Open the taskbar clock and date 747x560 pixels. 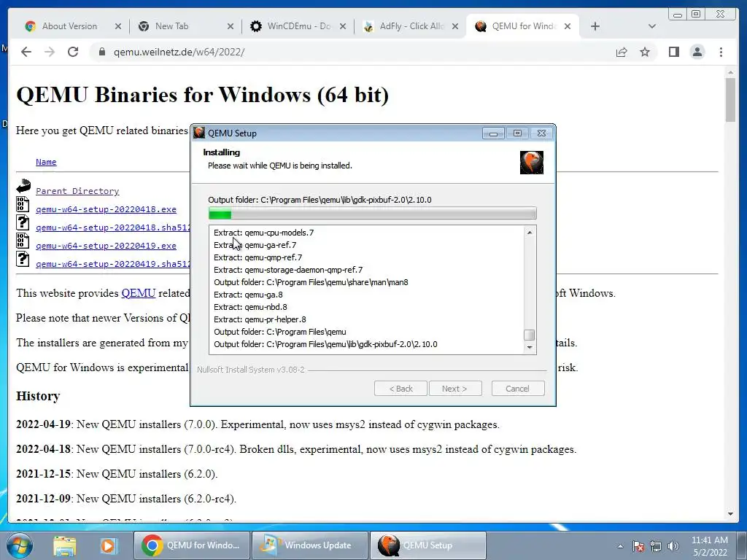709,546
